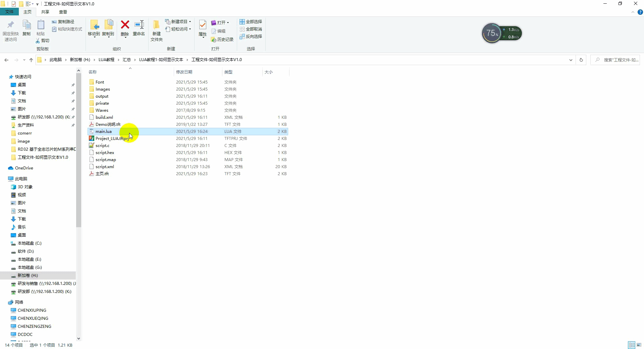644x349 pixels.
Task: Click the New folder icon
Action: pos(156,25)
